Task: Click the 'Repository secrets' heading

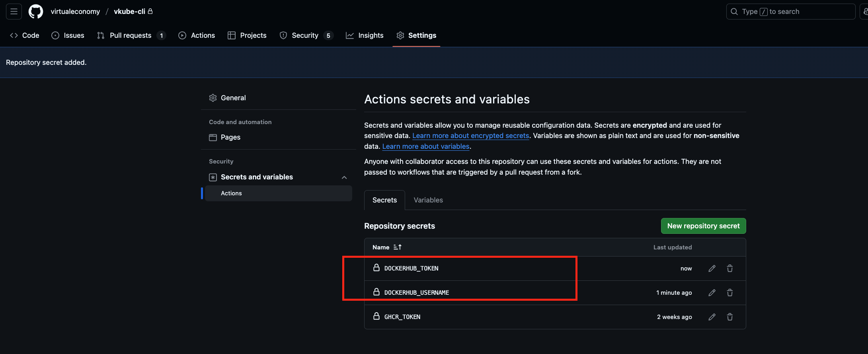Action: [400, 226]
